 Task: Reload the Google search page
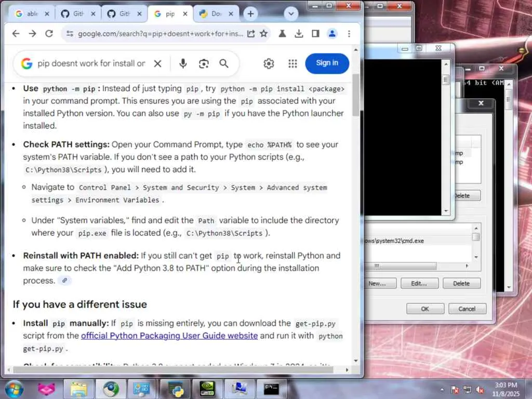tap(49, 34)
